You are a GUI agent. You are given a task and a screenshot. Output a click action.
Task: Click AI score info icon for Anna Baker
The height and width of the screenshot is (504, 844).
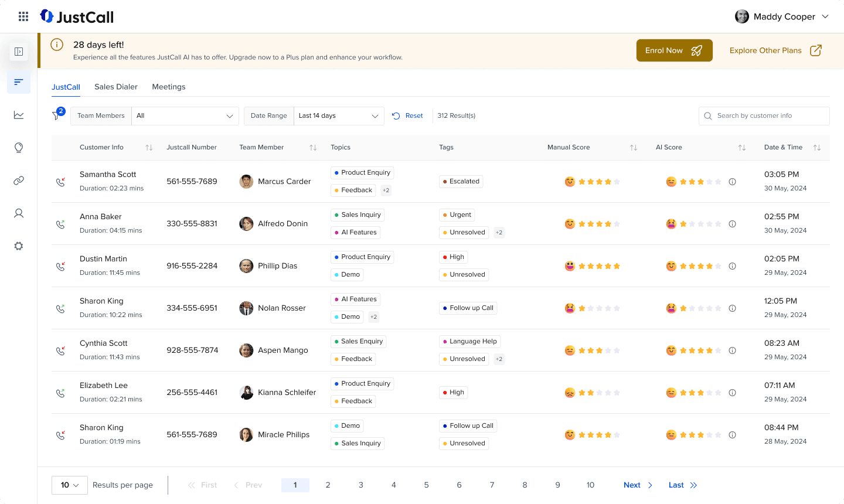(732, 224)
